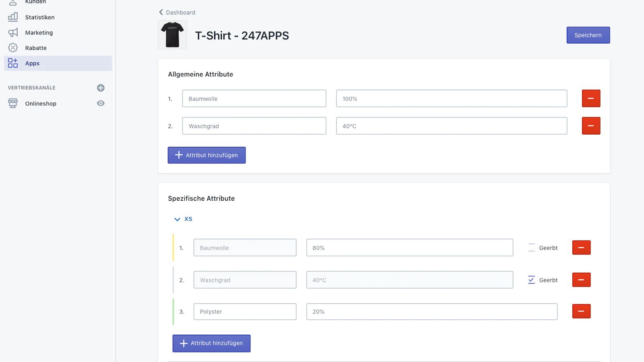View online store via eye icon
The width and height of the screenshot is (644, 362).
point(101,103)
